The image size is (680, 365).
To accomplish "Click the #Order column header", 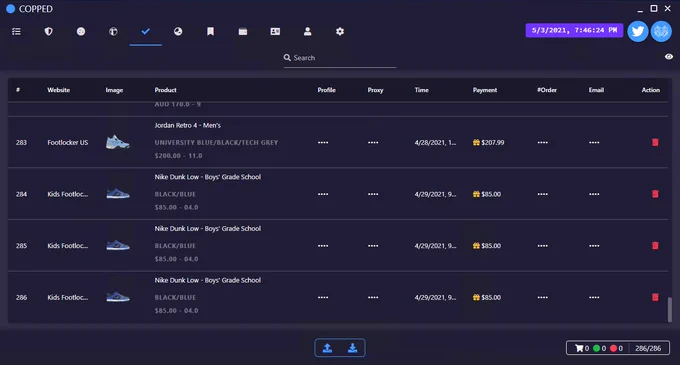I will tap(547, 90).
